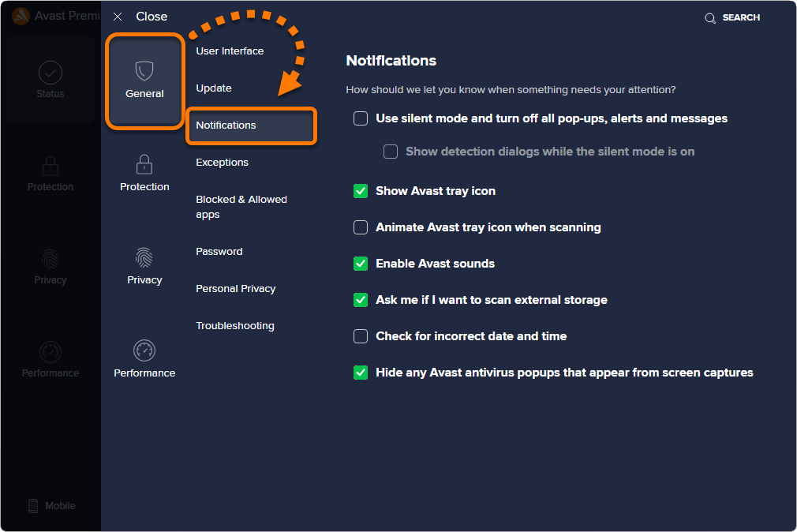
Task: Click the Close X icon
Action: [118, 17]
